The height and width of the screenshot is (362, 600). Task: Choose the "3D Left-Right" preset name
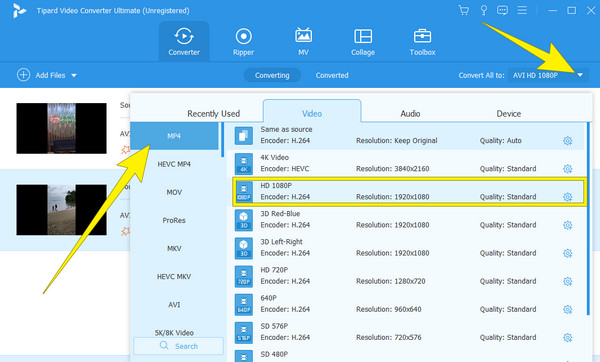(281, 242)
